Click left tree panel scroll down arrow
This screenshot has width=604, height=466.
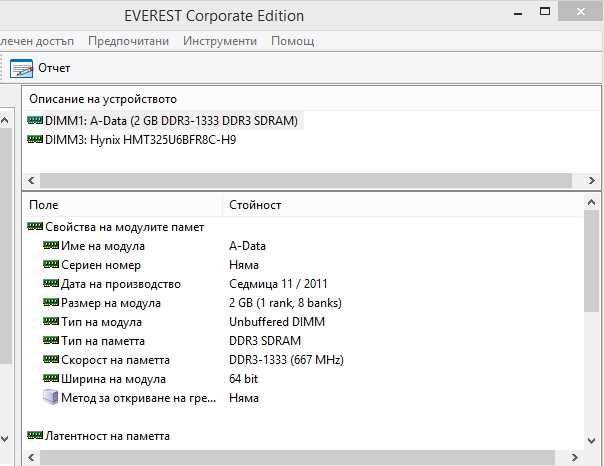click(5, 438)
